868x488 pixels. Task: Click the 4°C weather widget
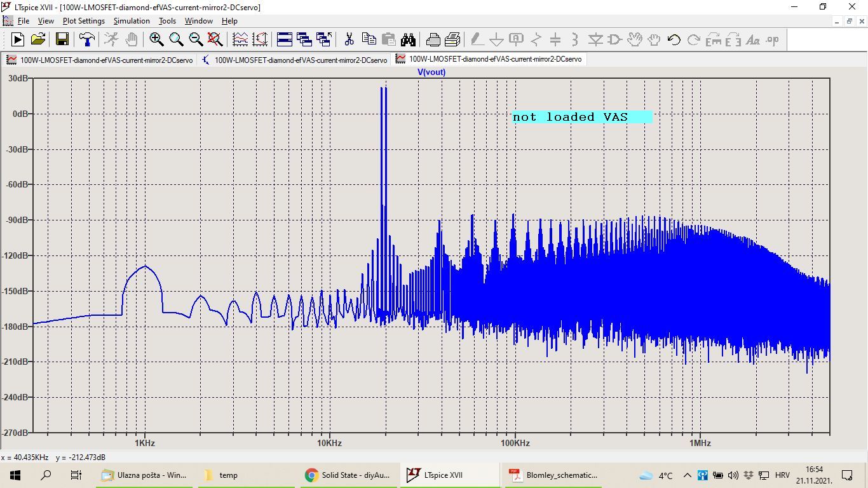click(x=656, y=475)
